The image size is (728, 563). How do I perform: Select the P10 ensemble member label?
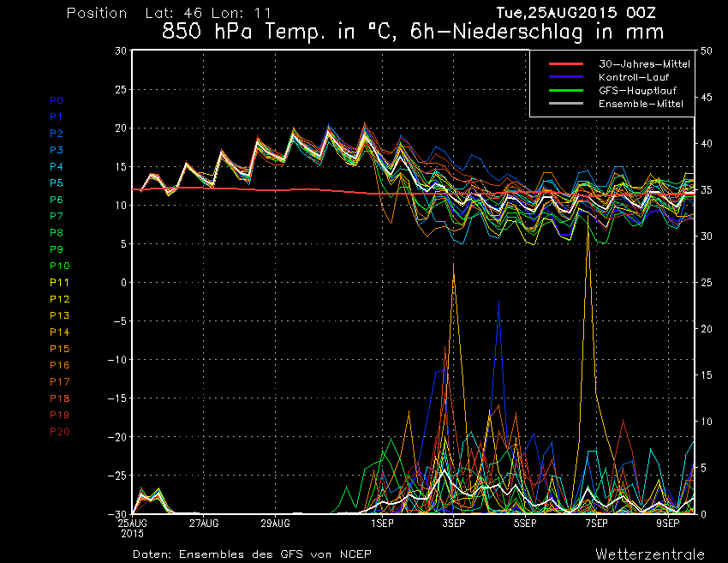coord(59,266)
